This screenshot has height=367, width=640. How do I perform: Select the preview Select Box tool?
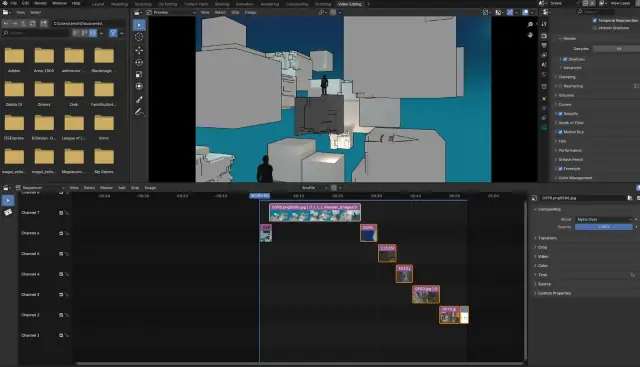pos(139,25)
